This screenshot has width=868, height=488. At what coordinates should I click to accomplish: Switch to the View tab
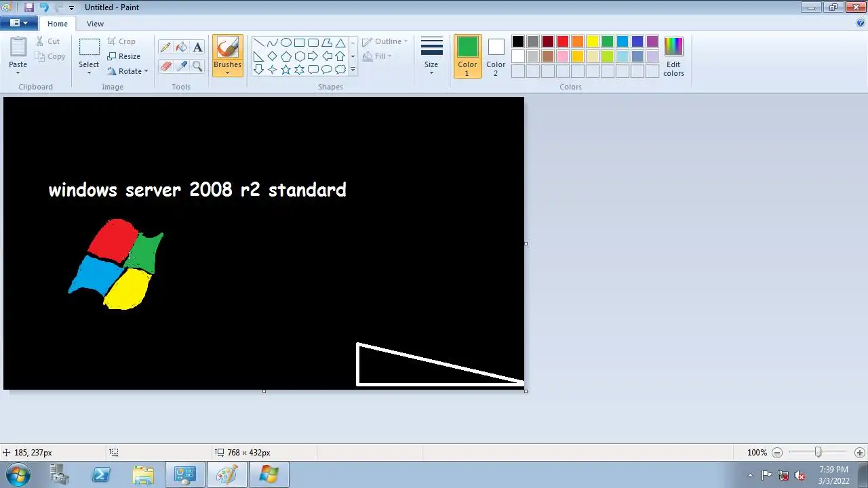point(95,24)
